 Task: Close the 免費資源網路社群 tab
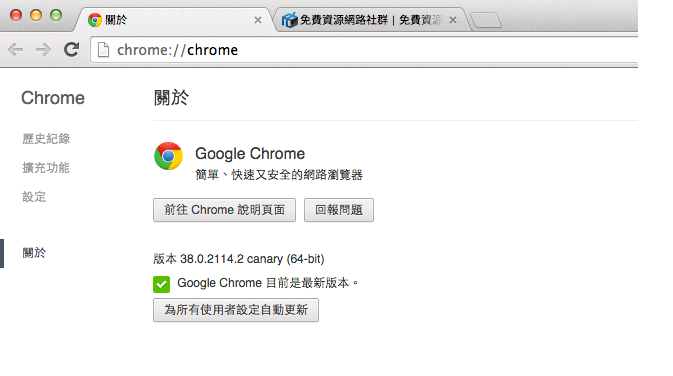coord(453,20)
